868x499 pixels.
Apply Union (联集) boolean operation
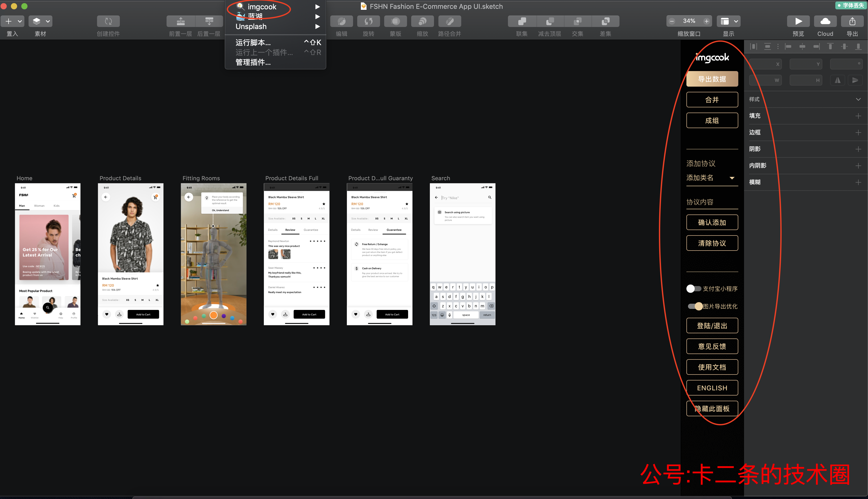pyautogui.click(x=522, y=21)
